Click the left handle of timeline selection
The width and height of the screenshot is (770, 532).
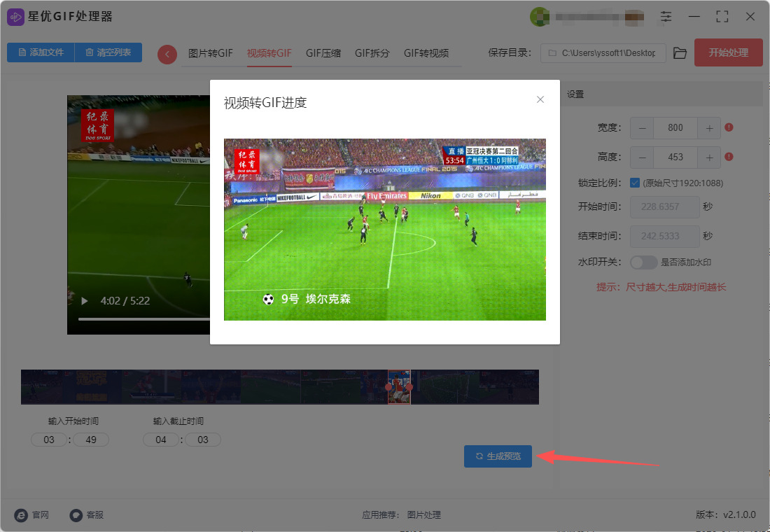tap(389, 387)
